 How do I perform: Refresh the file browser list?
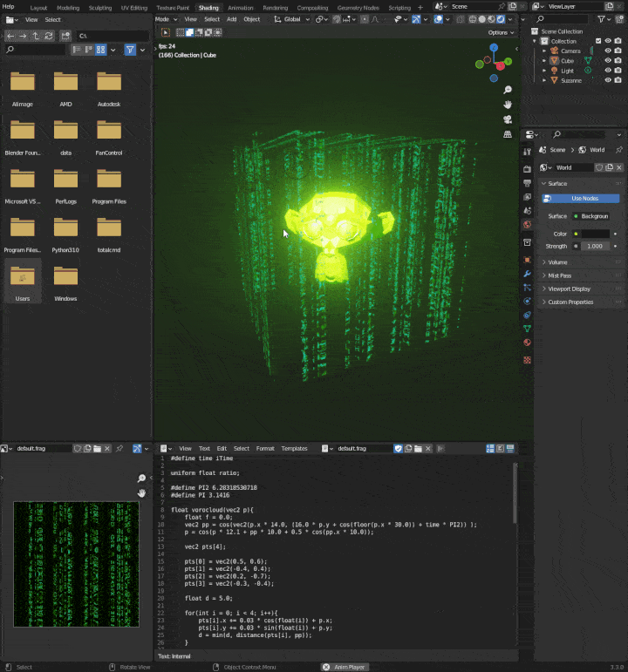(49, 36)
